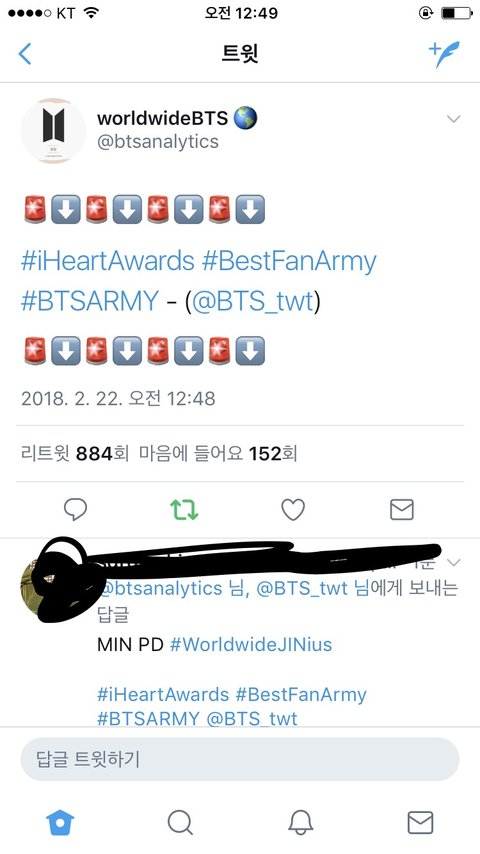Open the #WorldwideJINius hashtag in reply
The height and width of the screenshot is (854, 480).
251,644
